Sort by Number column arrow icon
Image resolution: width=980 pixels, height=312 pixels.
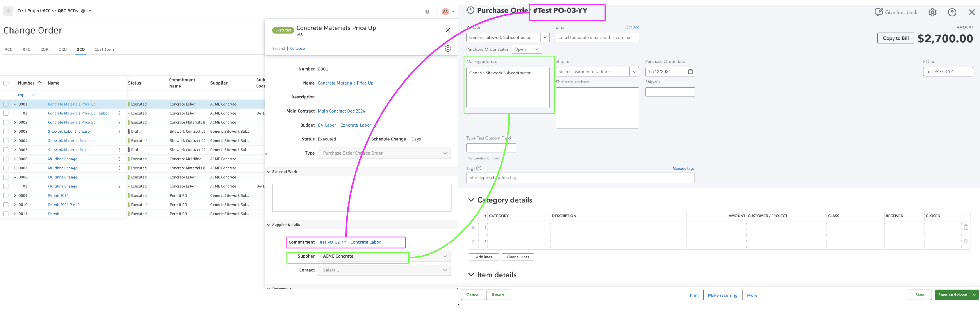tap(39, 83)
